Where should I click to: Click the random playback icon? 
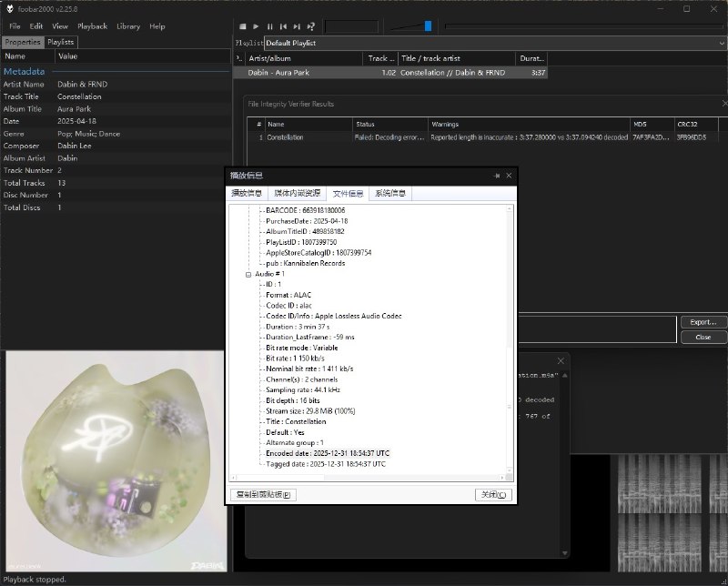[x=311, y=26]
